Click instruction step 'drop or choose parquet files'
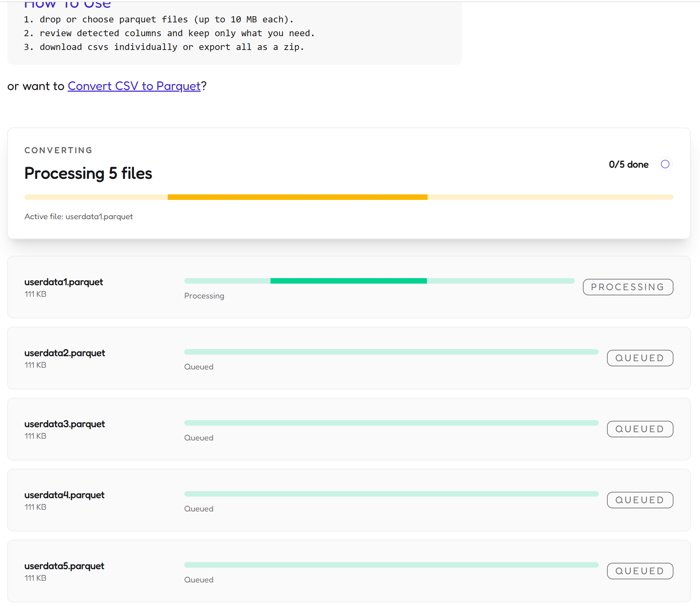 click(159, 19)
